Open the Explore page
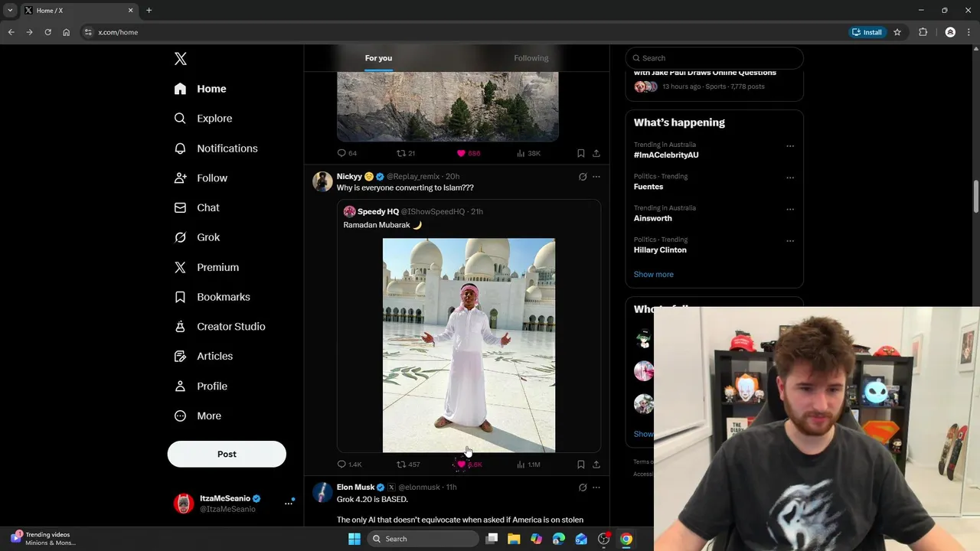 (204, 119)
